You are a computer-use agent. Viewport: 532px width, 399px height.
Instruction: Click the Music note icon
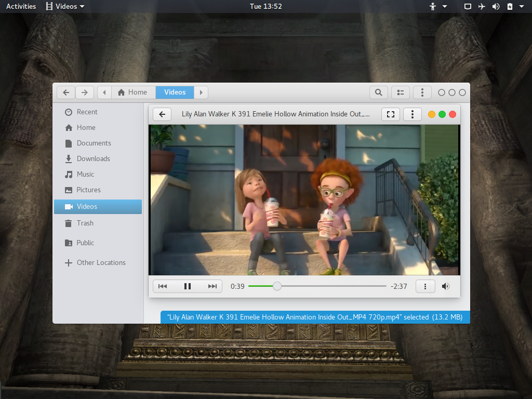click(x=69, y=175)
